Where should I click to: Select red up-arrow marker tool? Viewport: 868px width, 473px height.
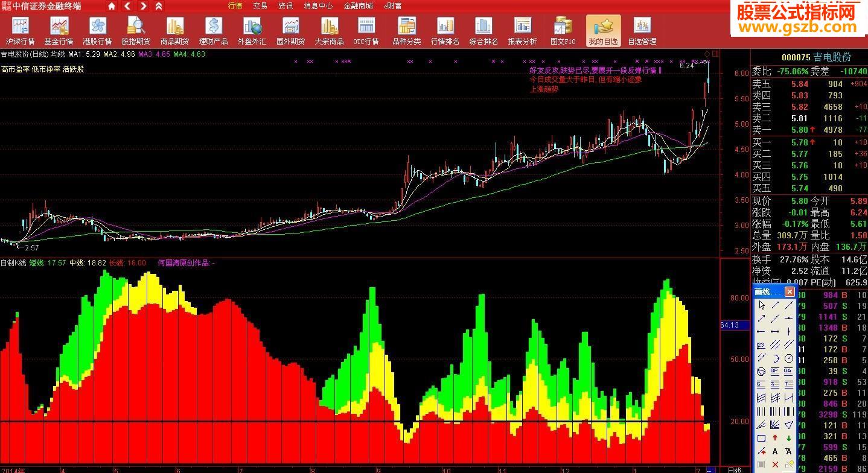coord(775,437)
